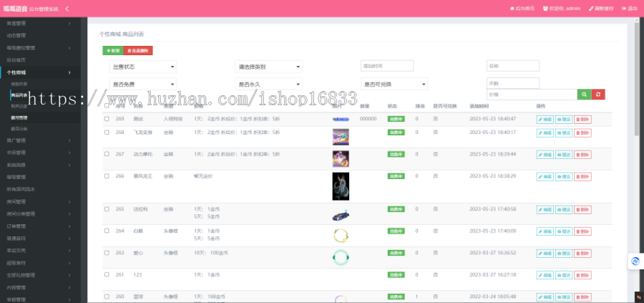
Task: Click the 价格 price input field
Action: coord(532,95)
